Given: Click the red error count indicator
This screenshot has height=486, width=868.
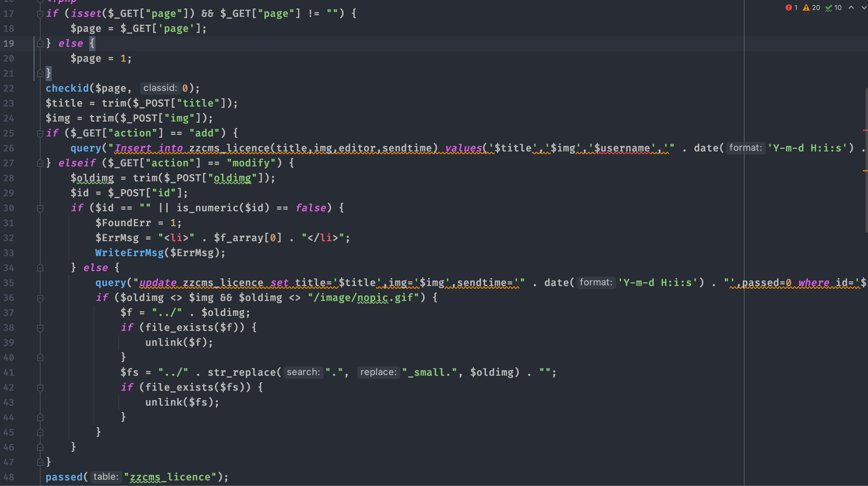Looking at the screenshot, I should pyautogui.click(x=791, y=7).
